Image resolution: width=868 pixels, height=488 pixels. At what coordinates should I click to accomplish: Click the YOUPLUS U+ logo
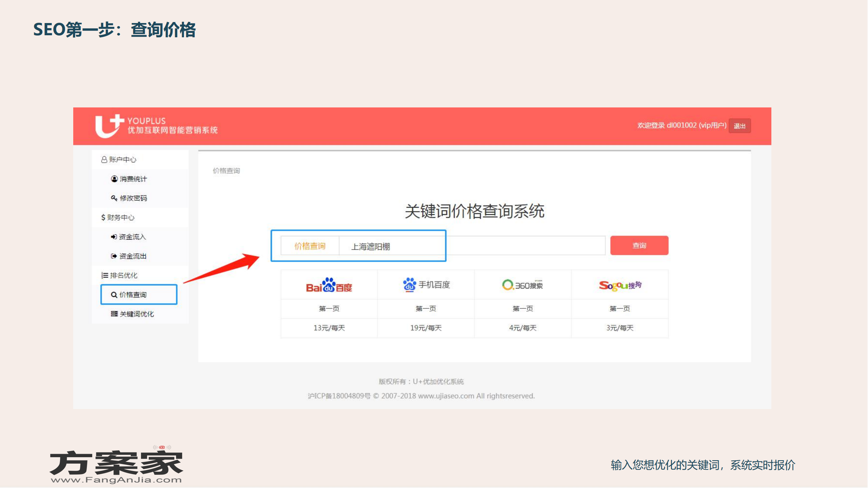coord(156,126)
